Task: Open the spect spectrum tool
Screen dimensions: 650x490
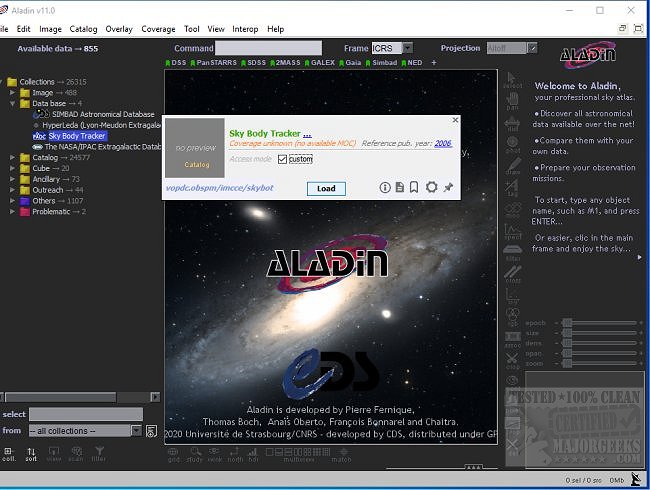Action: tap(512, 232)
